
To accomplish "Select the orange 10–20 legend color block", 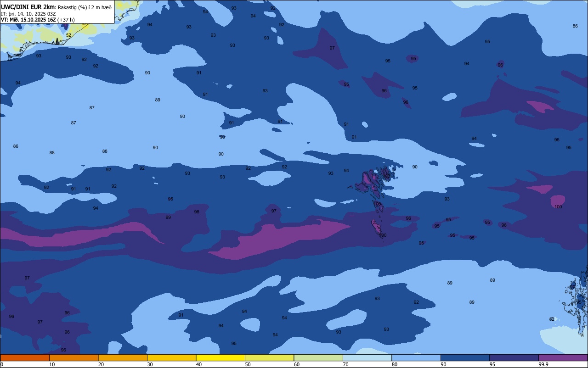I will (73, 357).
